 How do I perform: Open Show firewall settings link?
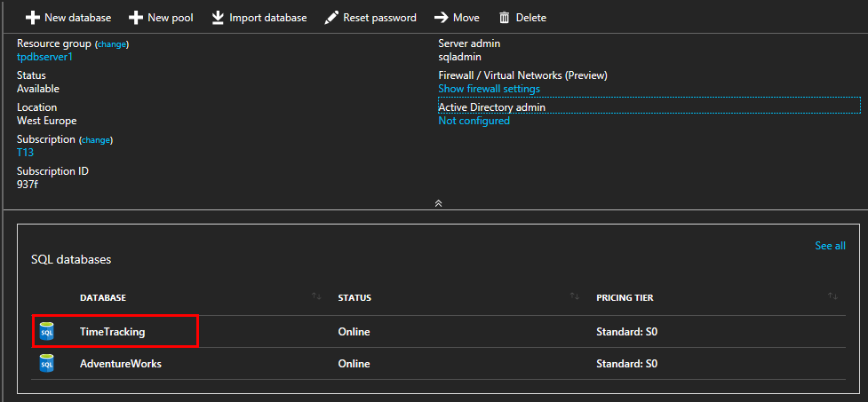click(x=489, y=89)
